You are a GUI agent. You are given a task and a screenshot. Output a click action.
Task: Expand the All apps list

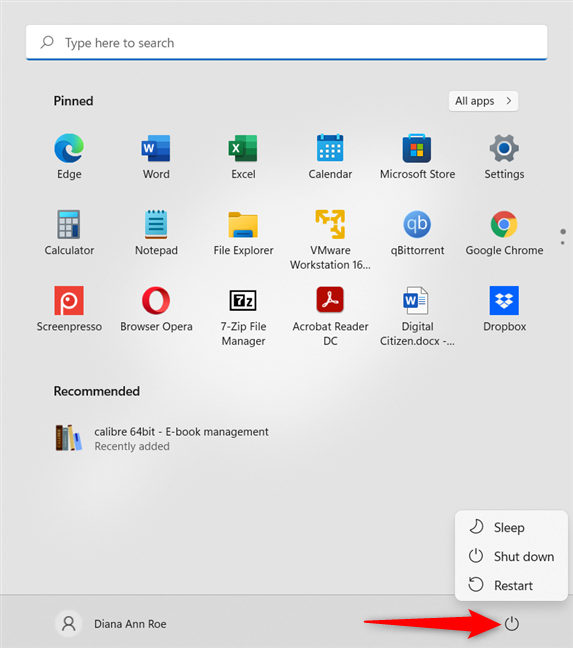[483, 101]
